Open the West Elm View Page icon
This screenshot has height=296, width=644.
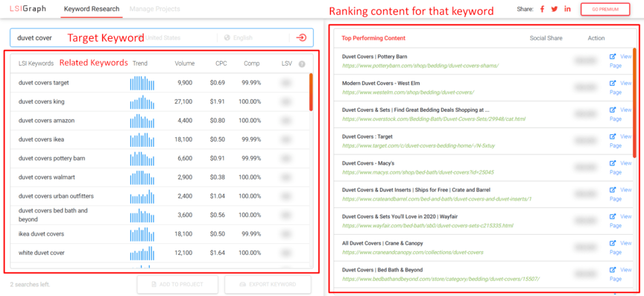point(613,84)
